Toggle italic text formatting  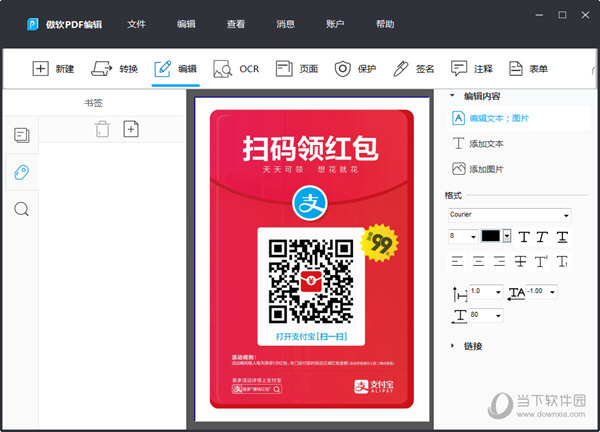542,237
